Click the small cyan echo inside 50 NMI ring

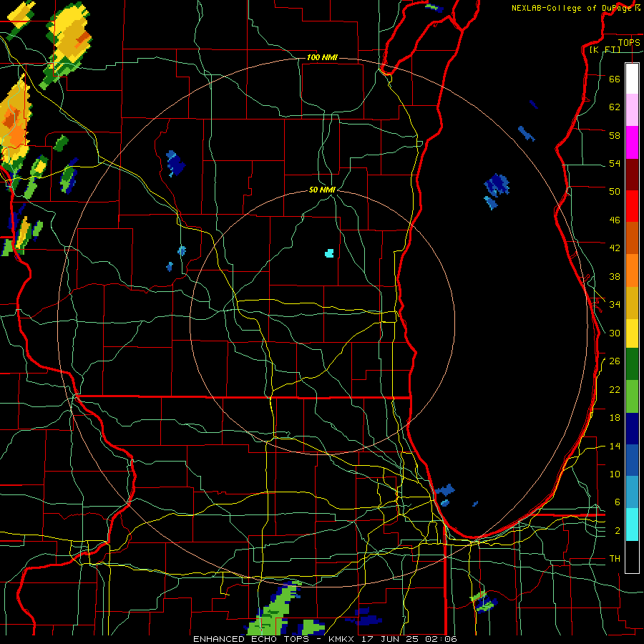(329, 253)
